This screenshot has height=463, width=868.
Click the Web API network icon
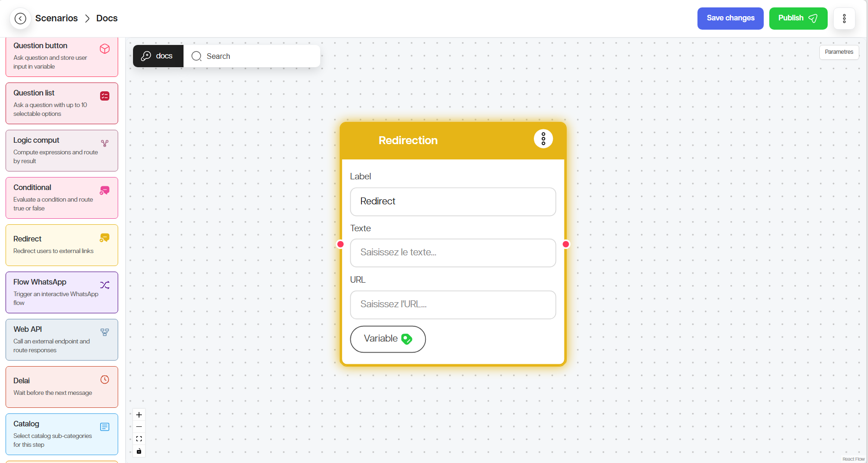(105, 332)
